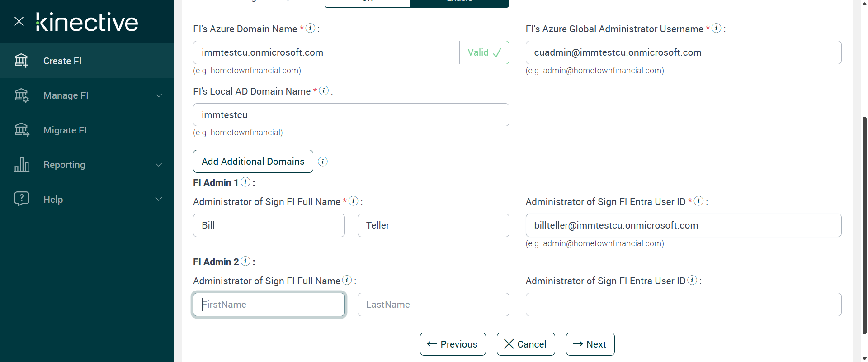Image resolution: width=868 pixels, height=362 pixels.
Task: Expand the Reporting submenu chevron
Action: click(159, 165)
